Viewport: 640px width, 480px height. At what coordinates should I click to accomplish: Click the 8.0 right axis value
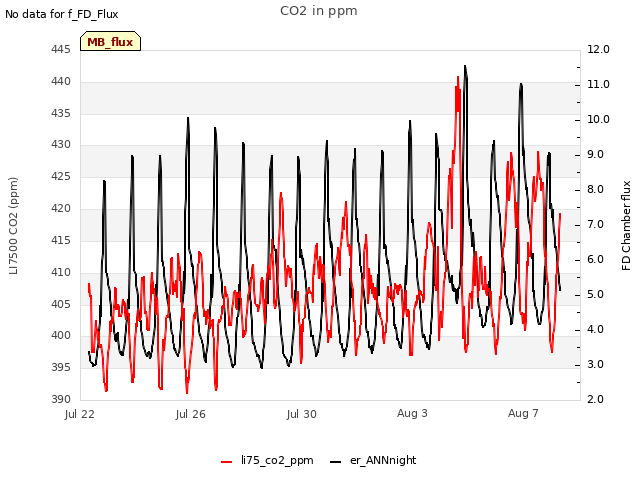595,190
